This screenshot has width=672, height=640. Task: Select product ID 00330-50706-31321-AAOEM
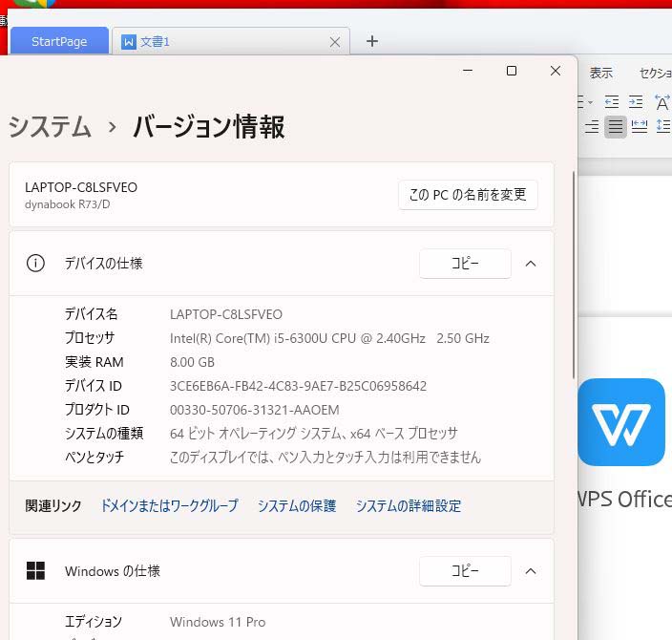[254, 410]
